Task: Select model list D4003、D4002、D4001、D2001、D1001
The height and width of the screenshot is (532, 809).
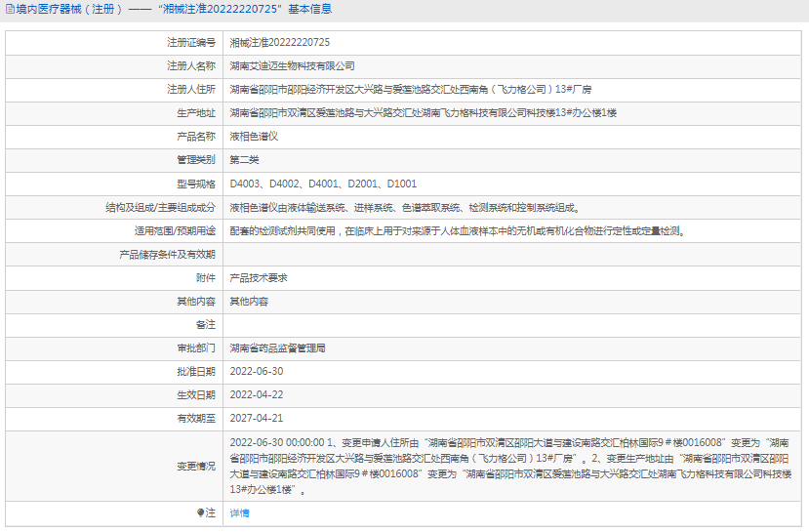Action: pyautogui.click(x=323, y=184)
